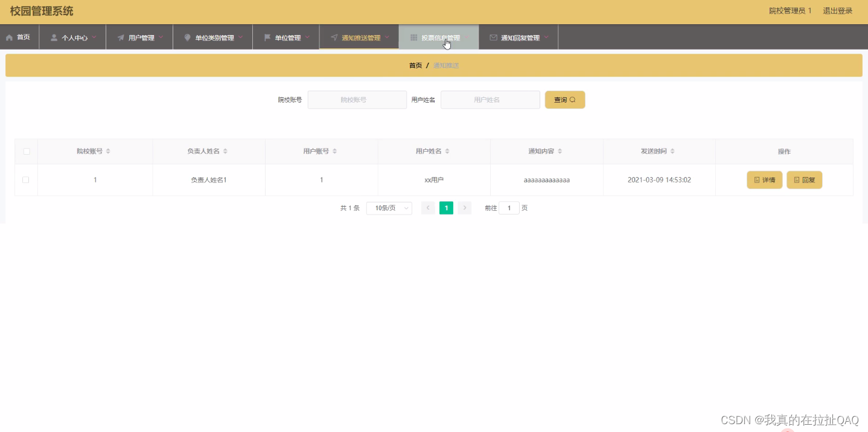
Task: Click the 院校管理员 1 user label
Action: (790, 11)
